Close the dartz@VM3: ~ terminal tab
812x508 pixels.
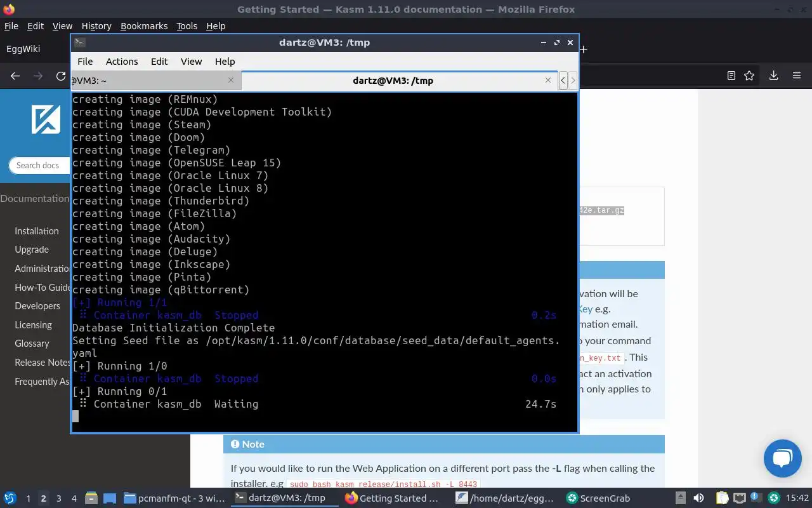coord(231,80)
